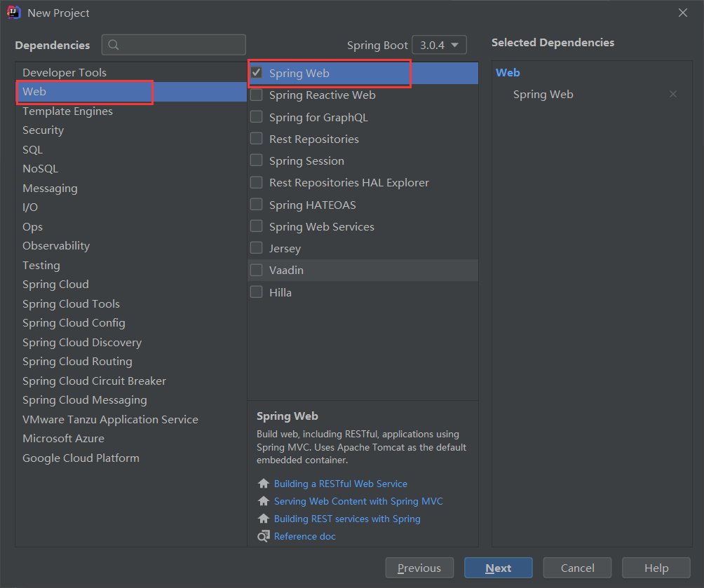Select Spring Cloud Routing category
This screenshot has width=704, height=588.
click(x=130, y=362)
